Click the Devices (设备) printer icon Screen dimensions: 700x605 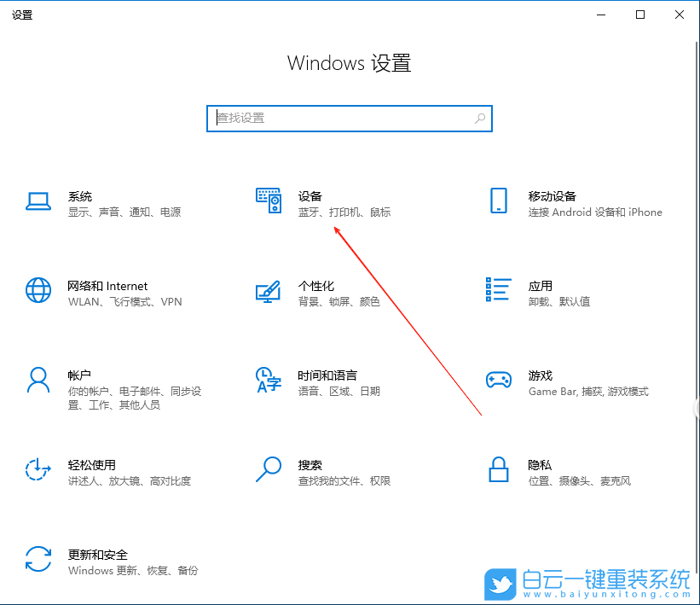tap(269, 201)
